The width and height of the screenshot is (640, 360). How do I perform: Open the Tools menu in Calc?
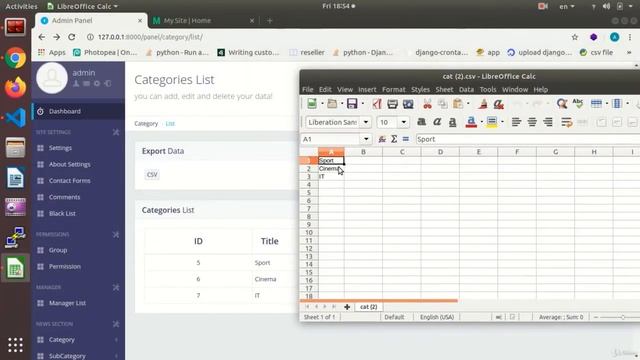pyautogui.click(x=488, y=89)
